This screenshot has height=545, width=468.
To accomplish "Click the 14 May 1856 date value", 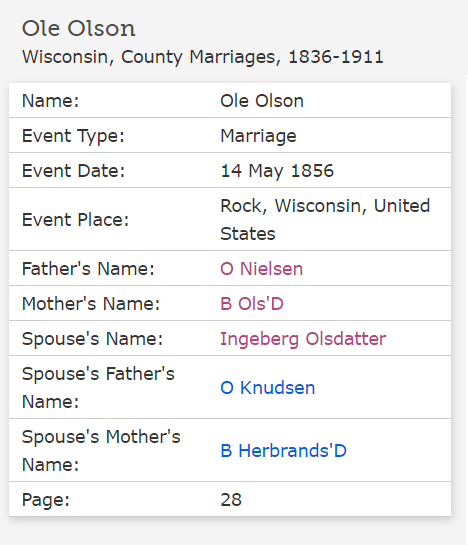I will pos(277,171).
